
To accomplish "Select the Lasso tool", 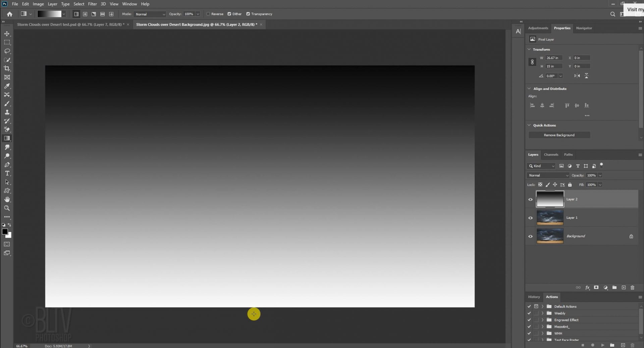I will pyautogui.click(x=7, y=51).
